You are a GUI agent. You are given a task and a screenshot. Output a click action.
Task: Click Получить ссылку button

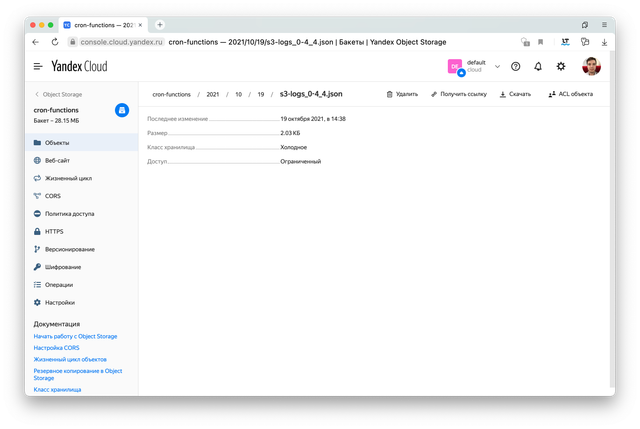460,94
